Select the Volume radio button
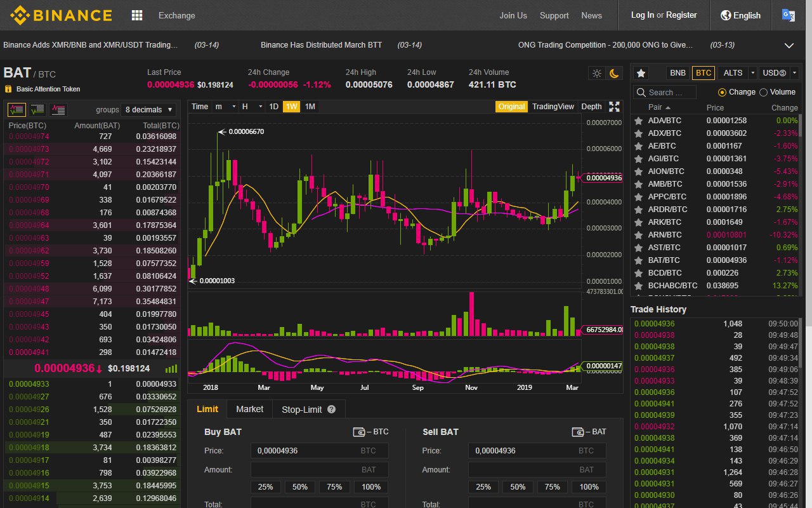The width and height of the screenshot is (812, 508). [763, 92]
